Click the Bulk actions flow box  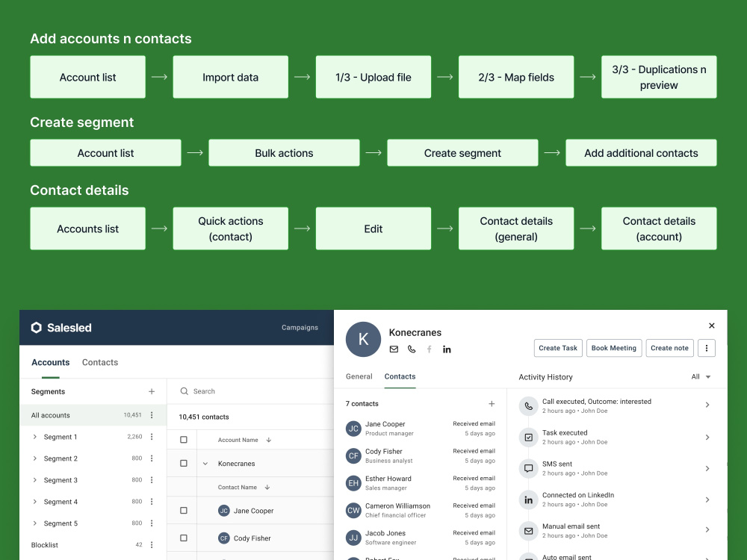[x=284, y=153]
